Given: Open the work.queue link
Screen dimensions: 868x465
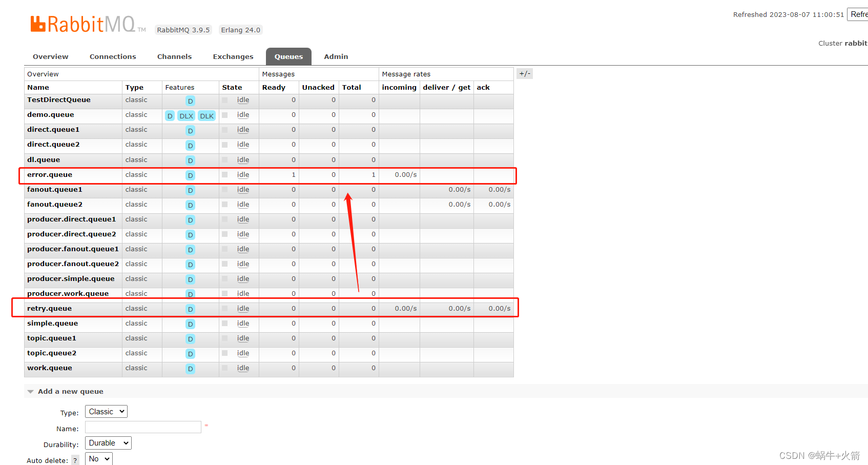Looking at the screenshot, I should pos(50,368).
